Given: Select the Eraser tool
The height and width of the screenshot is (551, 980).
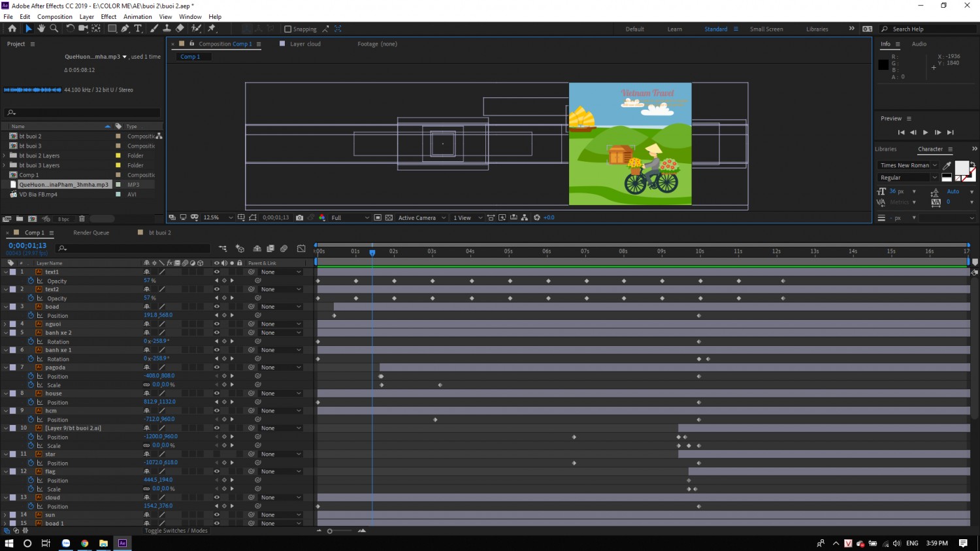Looking at the screenshot, I should [180, 29].
